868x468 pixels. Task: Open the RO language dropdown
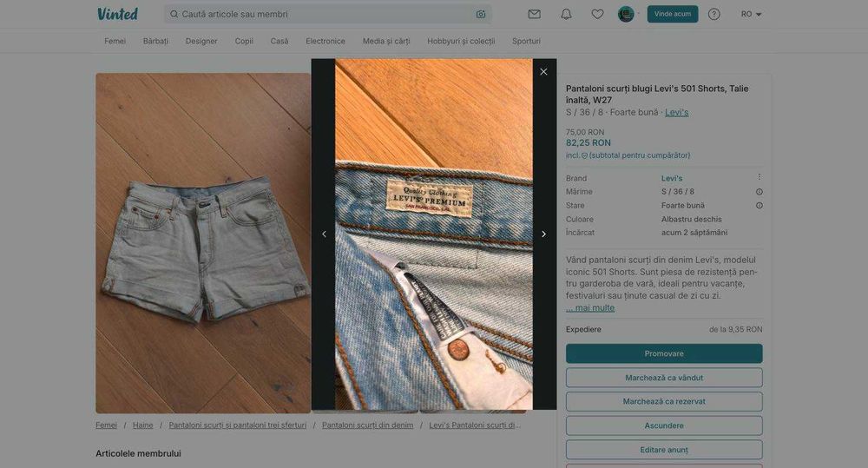[x=751, y=15]
